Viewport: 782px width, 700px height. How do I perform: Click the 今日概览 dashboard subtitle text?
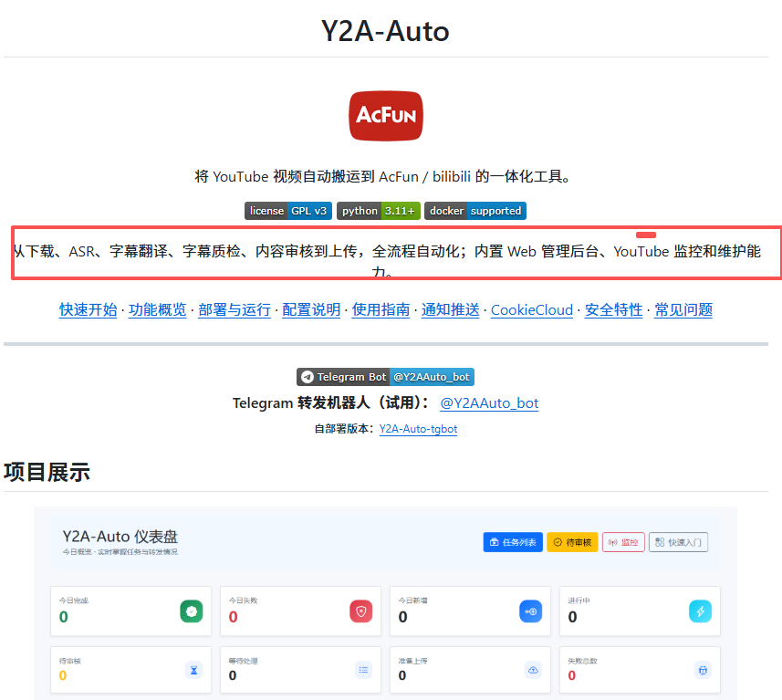pos(120,552)
